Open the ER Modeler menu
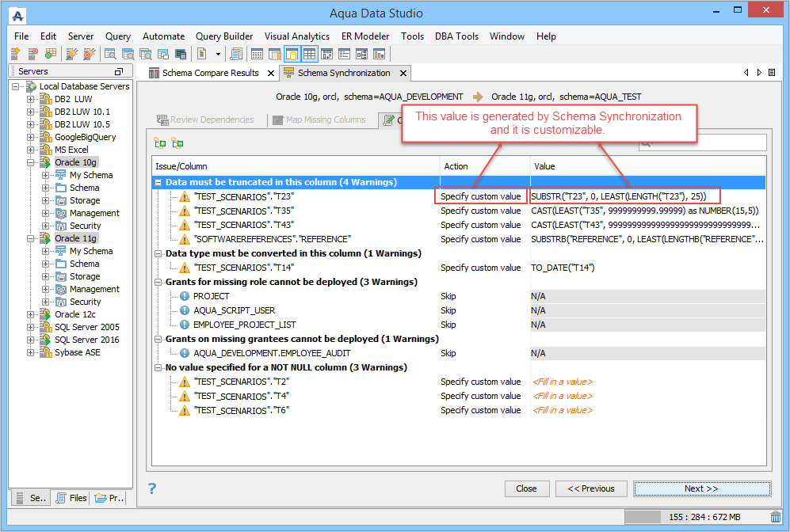Viewport: 790px width, 532px height. (x=365, y=36)
